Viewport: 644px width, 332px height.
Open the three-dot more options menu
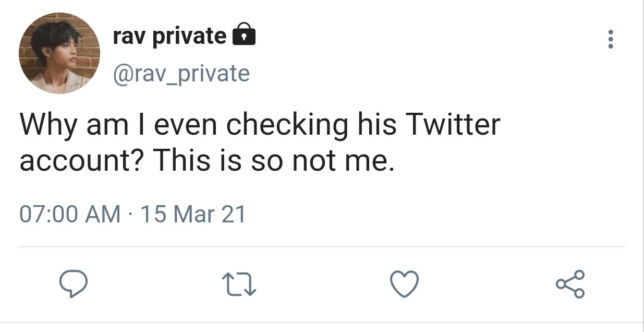(611, 40)
